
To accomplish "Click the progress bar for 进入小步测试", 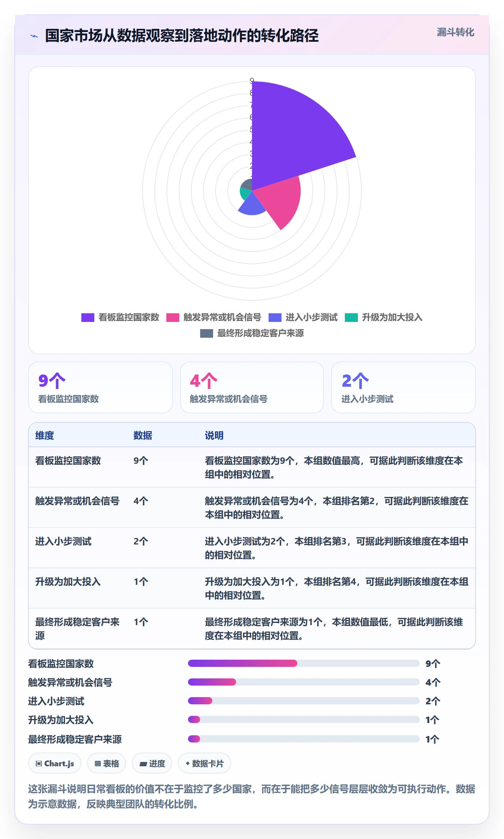I will 304,701.
